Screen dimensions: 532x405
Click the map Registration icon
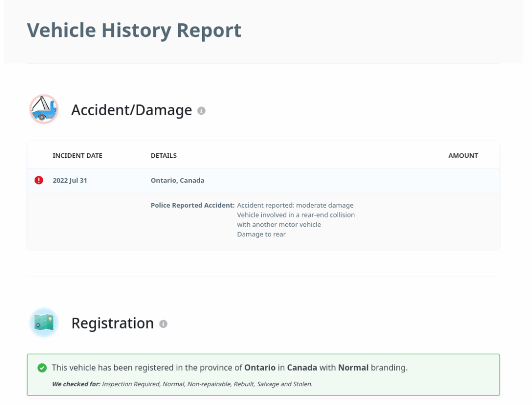click(x=44, y=322)
